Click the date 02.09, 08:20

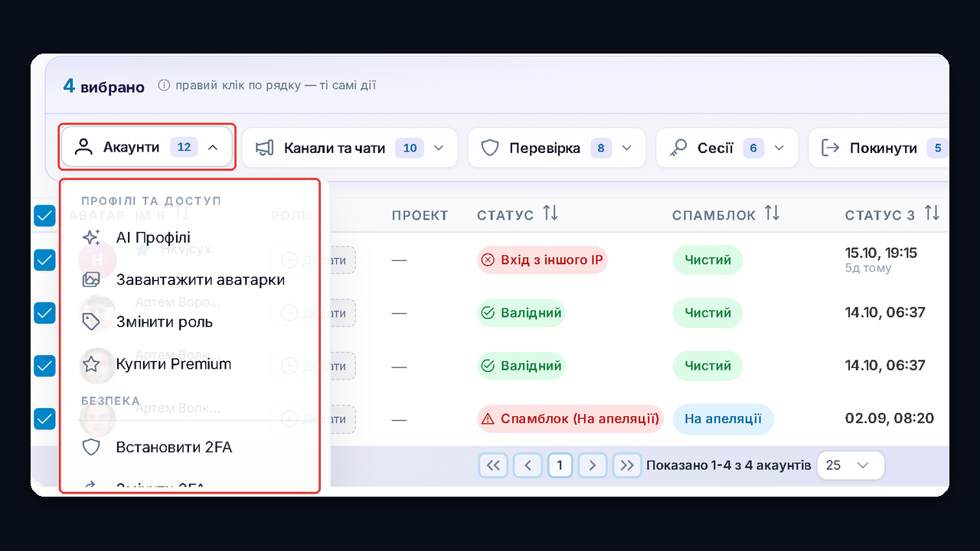890,419
